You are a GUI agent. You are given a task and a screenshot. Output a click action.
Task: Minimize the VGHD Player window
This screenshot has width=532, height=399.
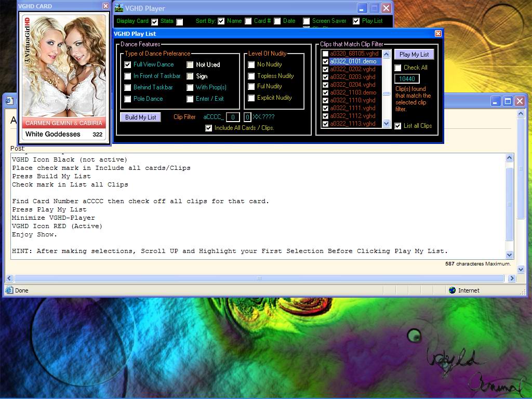coord(362,8)
